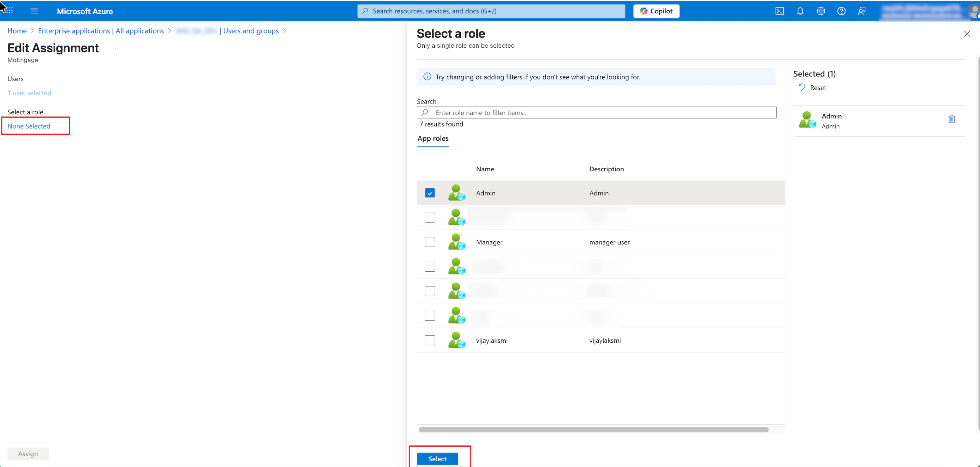Open the portal hamburger menu
Image resolution: width=980 pixels, height=467 pixels.
pyautogui.click(x=34, y=11)
